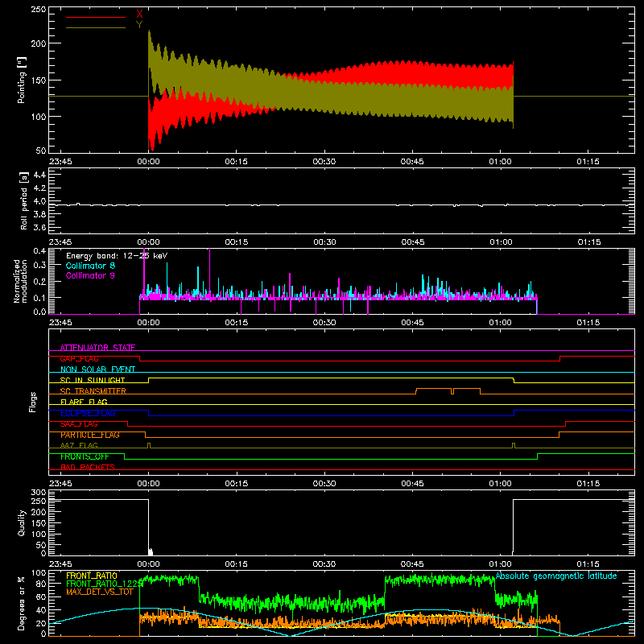Click the red X legend label
Viewport: 644px width, 644px height.
(x=139, y=14)
